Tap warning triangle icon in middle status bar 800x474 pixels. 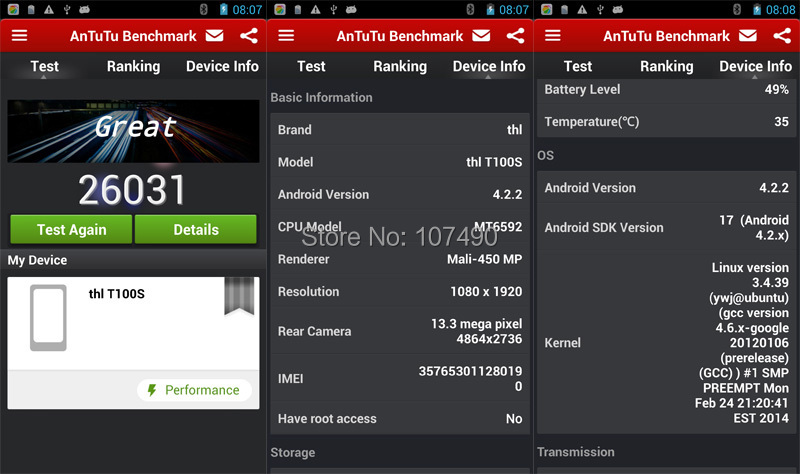pyautogui.click(x=316, y=9)
